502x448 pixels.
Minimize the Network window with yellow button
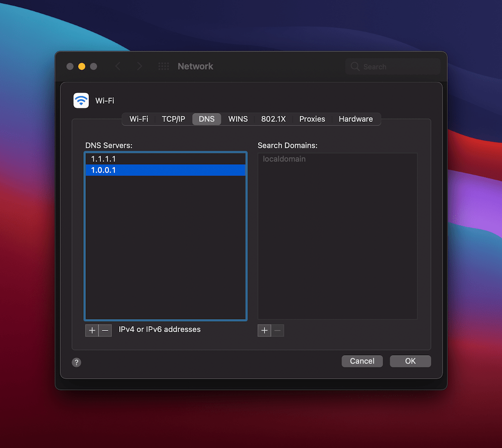click(82, 66)
